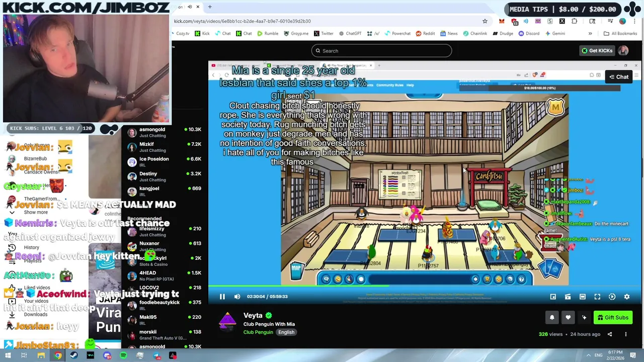Screen dimensions: 644x362
Task: Open Steam from the taskbar
Action: 74,355
